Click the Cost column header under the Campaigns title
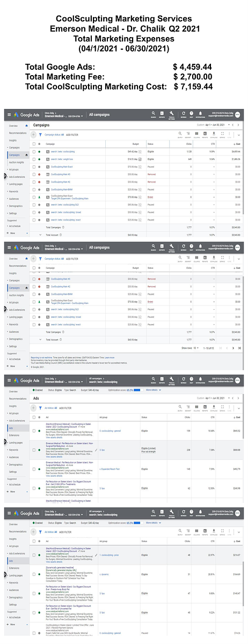Screen dimensions: 248x644 pyautogui.click(x=237, y=144)
